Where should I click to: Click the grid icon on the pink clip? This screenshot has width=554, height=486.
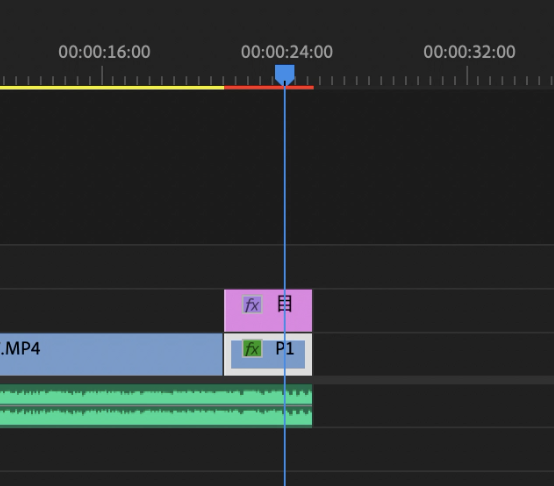point(285,304)
